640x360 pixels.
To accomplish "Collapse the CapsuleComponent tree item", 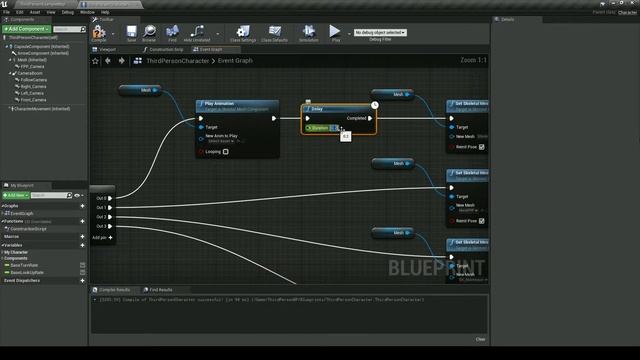I will [x=7, y=47].
